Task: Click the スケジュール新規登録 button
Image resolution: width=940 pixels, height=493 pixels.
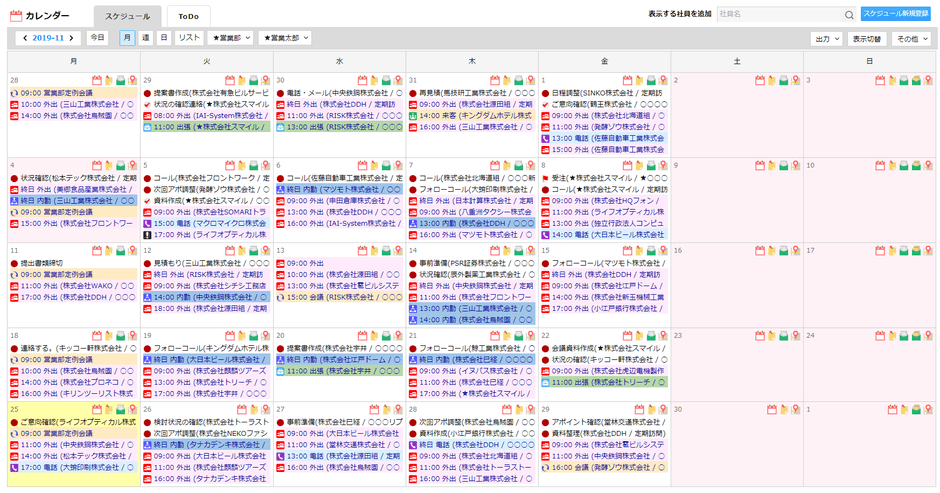Action: (895, 14)
